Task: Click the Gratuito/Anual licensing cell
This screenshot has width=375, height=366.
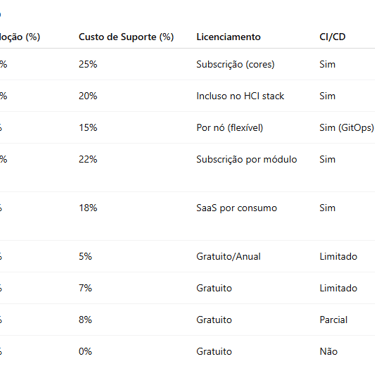Action: [x=228, y=256]
